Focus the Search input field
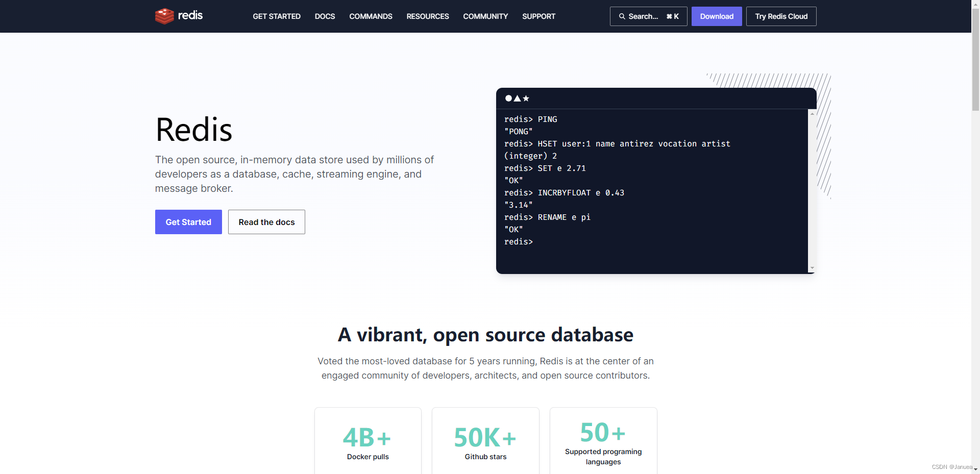The width and height of the screenshot is (980, 474). coord(648,16)
